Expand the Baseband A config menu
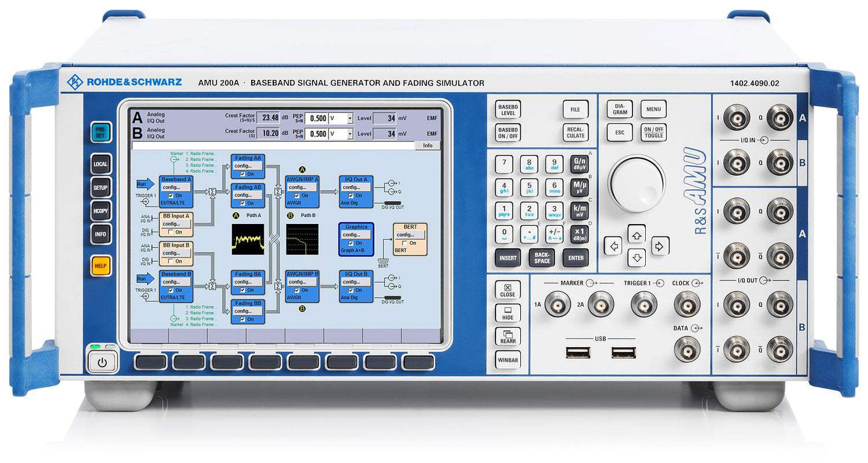This screenshot has height=463, width=868. pyautogui.click(x=175, y=187)
